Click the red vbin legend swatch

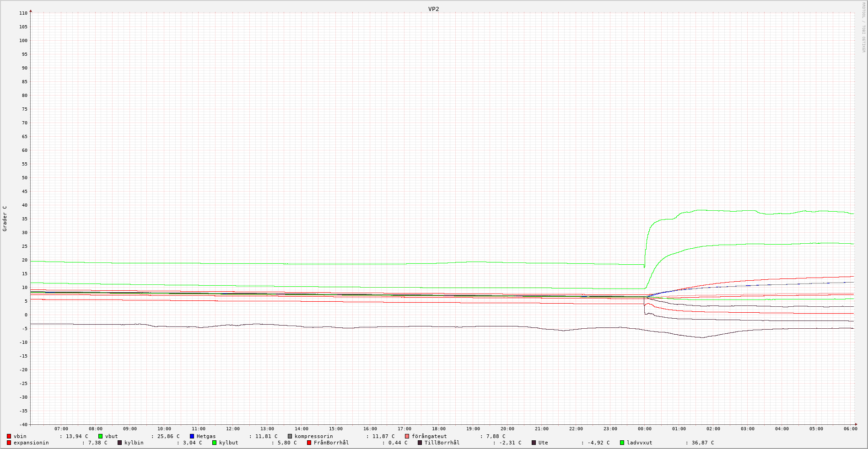point(9,437)
